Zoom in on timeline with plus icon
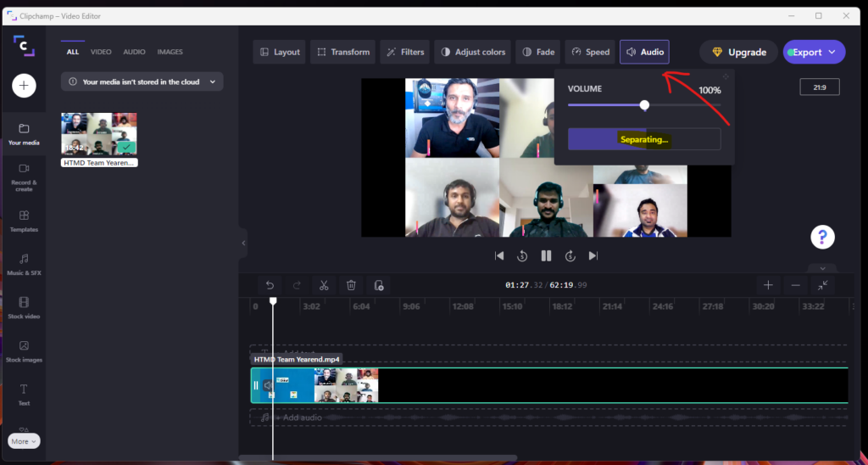Viewport: 868px width, 465px height. pos(768,286)
